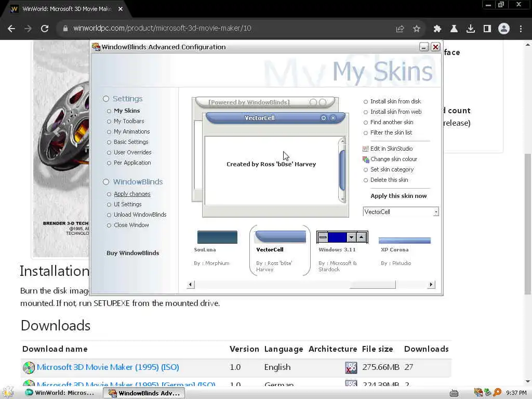Click the browser page vertical scrollbar
The image size is (532, 399).
coord(528,224)
